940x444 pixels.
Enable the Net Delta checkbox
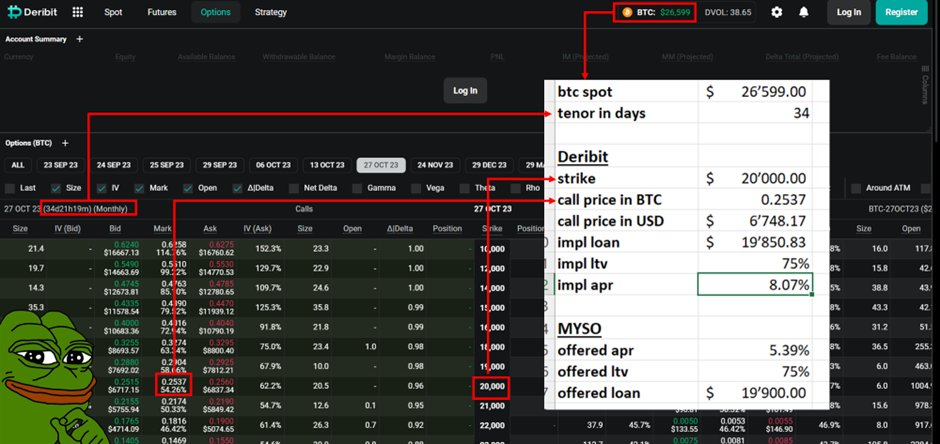[x=294, y=188]
